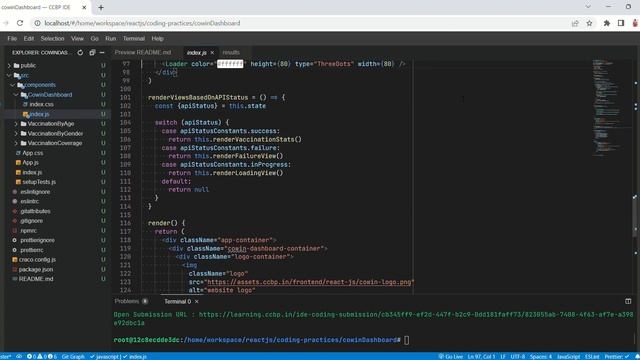Switch to the results editor tab
The image size is (640, 360).
pos(231,53)
